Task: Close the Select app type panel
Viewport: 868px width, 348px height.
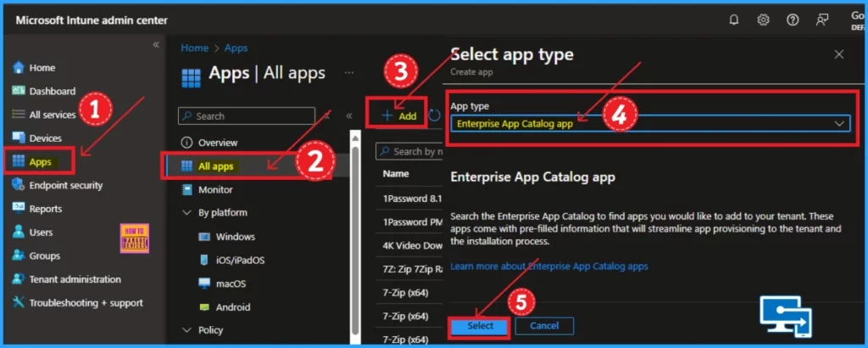Action: tap(839, 54)
